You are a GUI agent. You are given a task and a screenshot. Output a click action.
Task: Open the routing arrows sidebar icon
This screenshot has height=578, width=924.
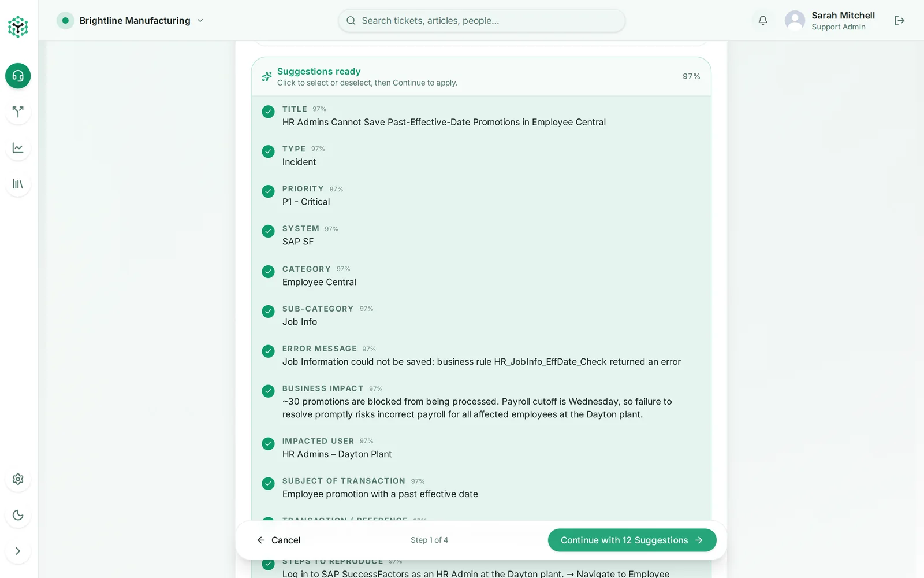(x=18, y=112)
